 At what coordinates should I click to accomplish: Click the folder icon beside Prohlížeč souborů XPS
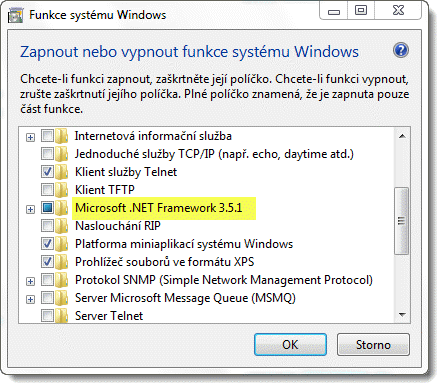click(62, 262)
